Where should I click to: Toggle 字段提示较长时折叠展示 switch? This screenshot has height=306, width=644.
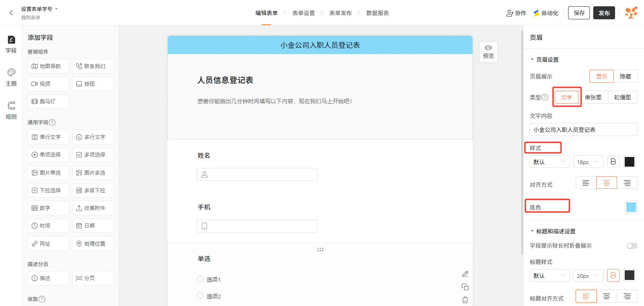pos(632,246)
